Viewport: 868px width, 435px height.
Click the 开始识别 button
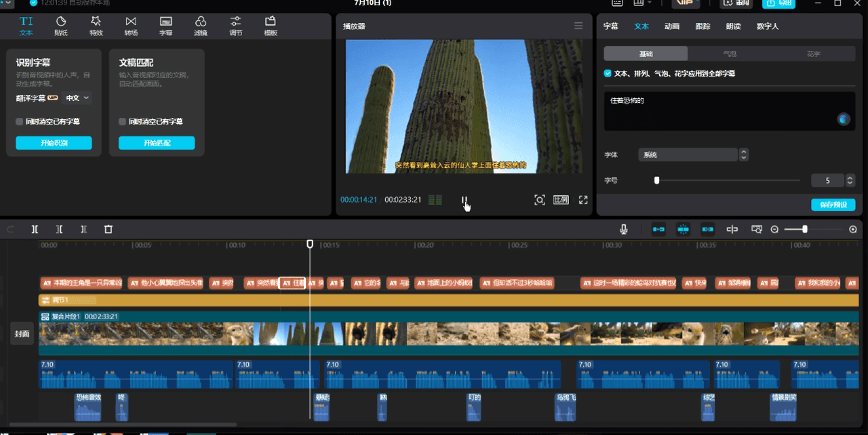click(x=54, y=143)
